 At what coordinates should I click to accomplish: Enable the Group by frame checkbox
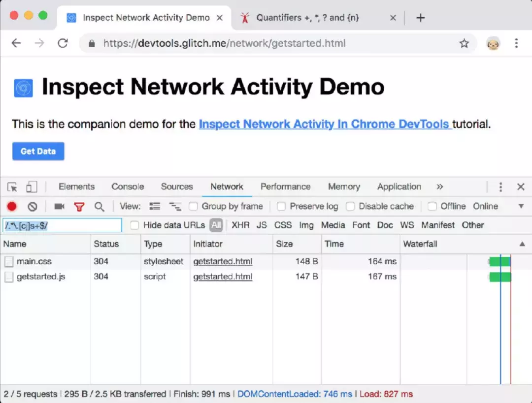(193, 206)
